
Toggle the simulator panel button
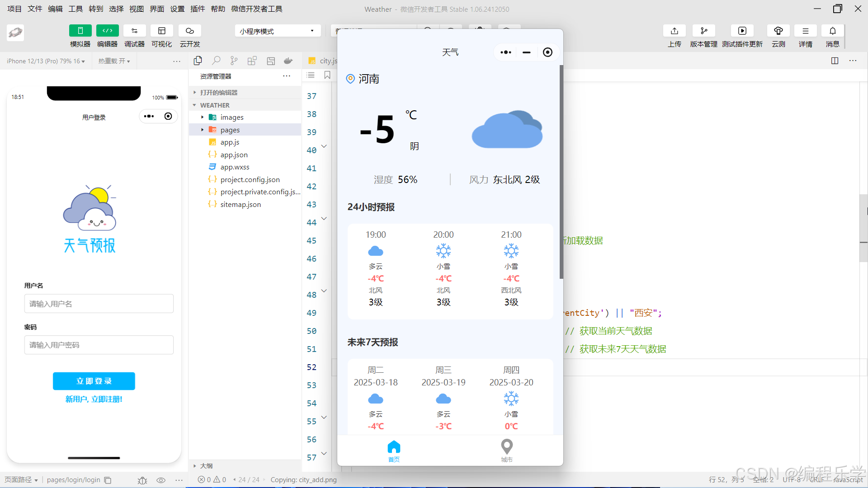[80, 31]
